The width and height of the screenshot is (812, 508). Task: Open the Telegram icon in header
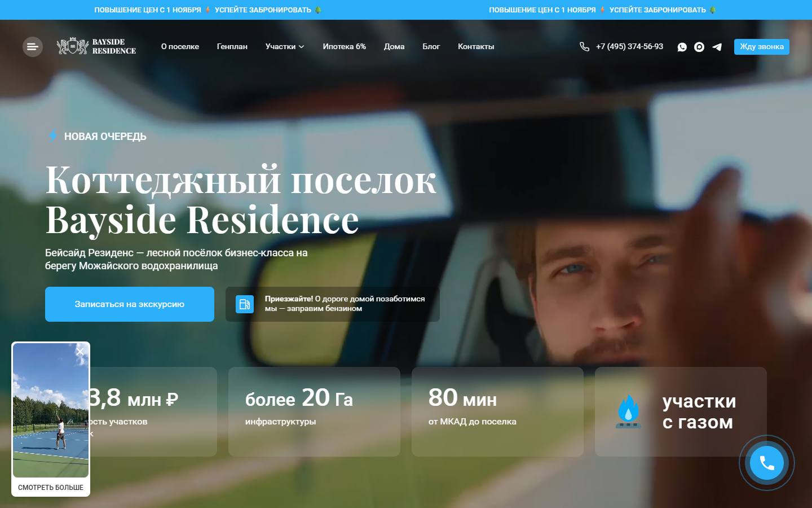coord(717,47)
